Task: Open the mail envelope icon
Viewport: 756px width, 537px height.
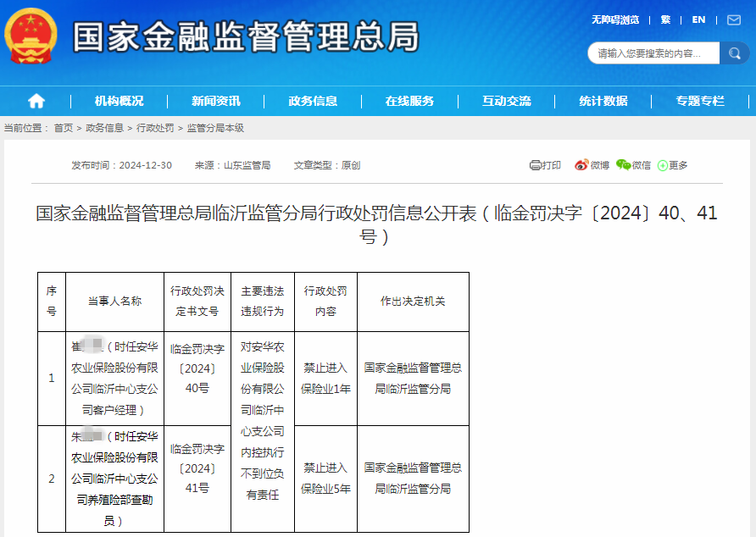Action: [734, 19]
